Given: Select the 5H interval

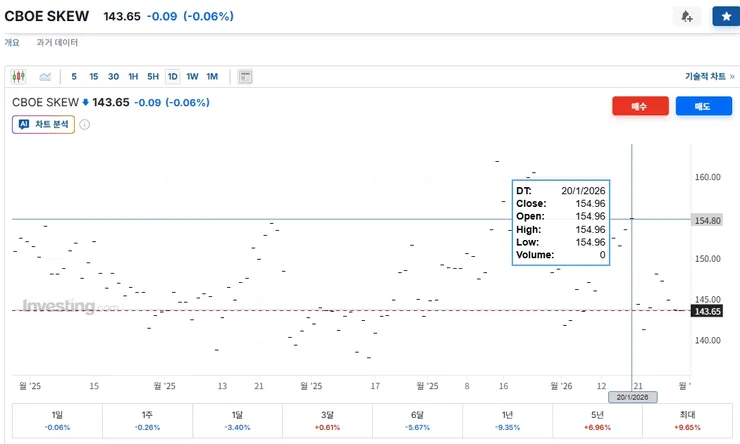Looking at the screenshot, I should click(153, 76).
